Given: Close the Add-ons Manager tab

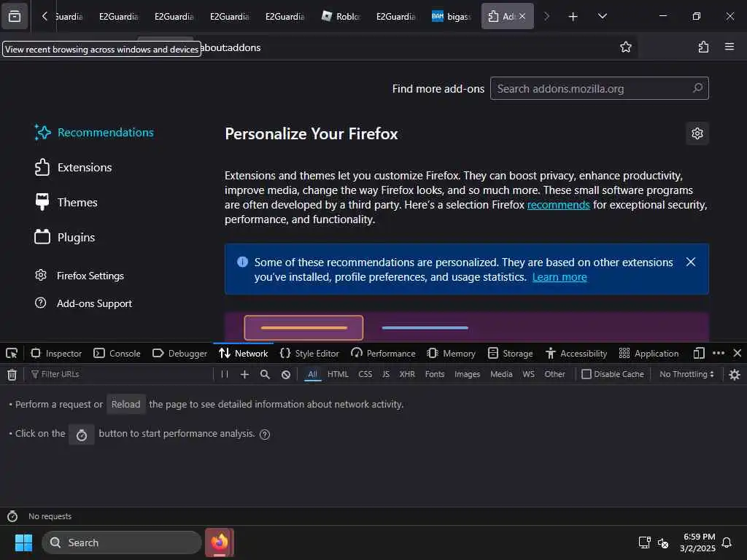Looking at the screenshot, I should coord(522,17).
